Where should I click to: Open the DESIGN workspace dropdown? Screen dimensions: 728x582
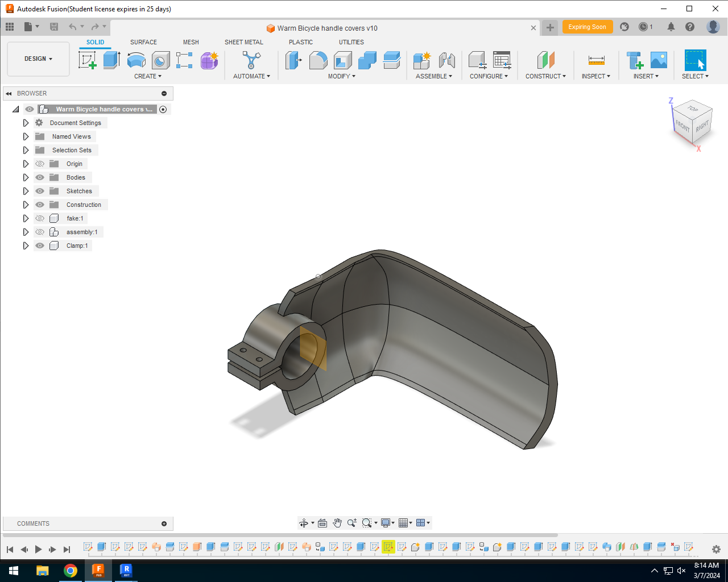coord(38,59)
